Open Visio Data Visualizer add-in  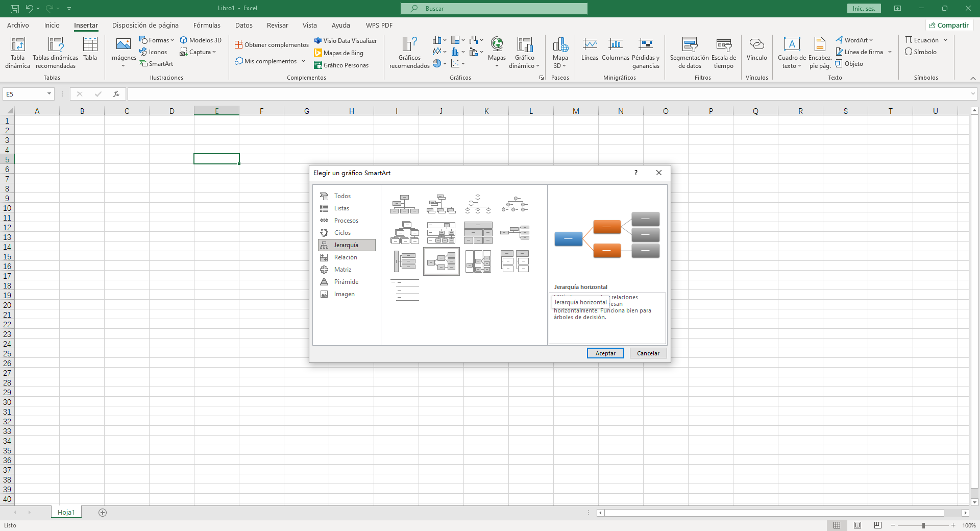click(346, 41)
